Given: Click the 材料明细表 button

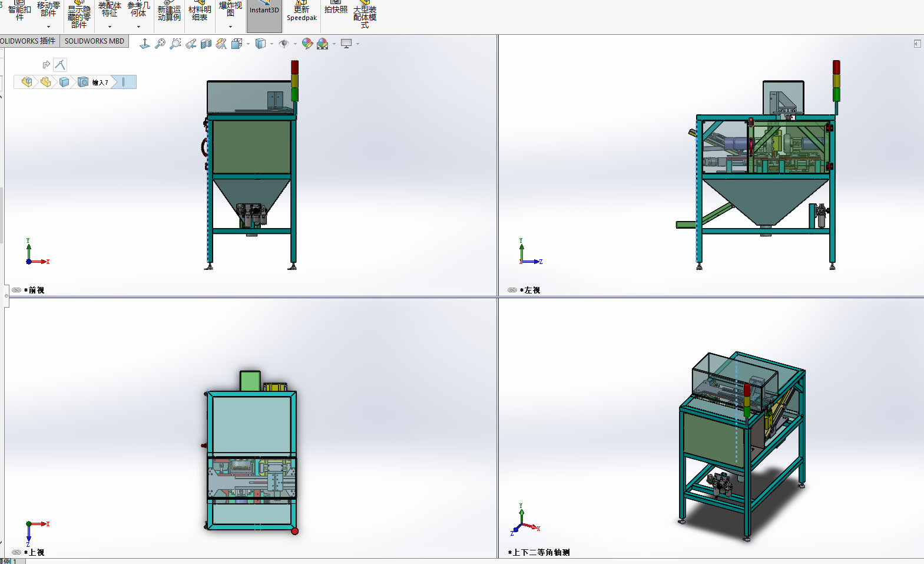Looking at the screenshot, I should [200, 13].
